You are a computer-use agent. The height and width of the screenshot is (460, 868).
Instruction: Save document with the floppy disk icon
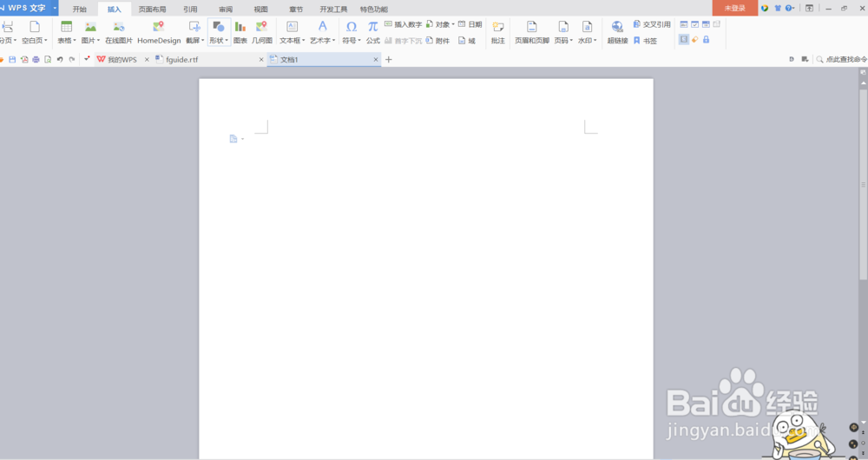[x=12, y=59]
